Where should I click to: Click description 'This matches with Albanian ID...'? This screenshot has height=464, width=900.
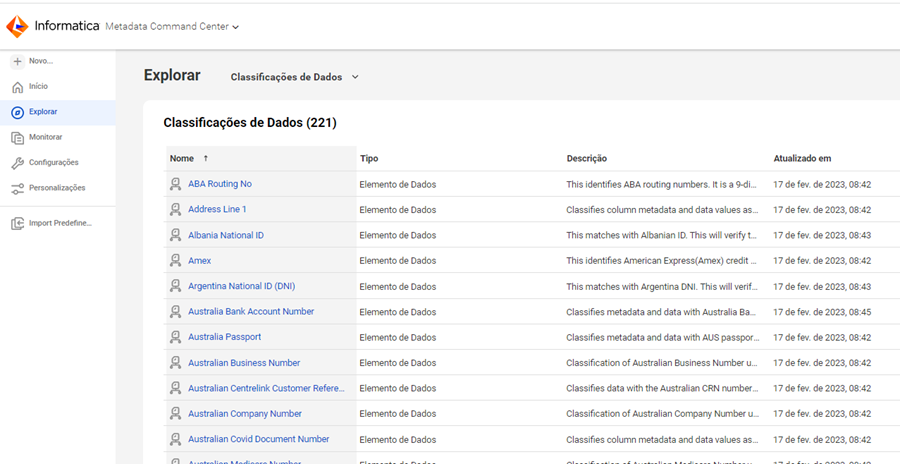pos(662,235)
